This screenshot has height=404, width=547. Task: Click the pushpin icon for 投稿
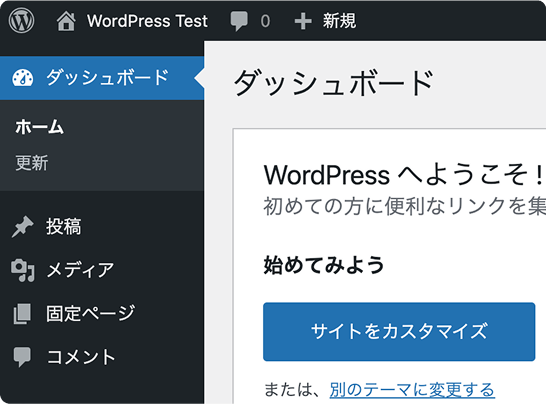tap(23, 227)
